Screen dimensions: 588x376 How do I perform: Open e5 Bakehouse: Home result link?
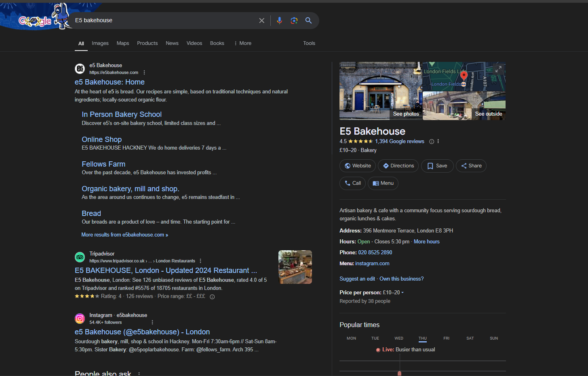(110, 82)
